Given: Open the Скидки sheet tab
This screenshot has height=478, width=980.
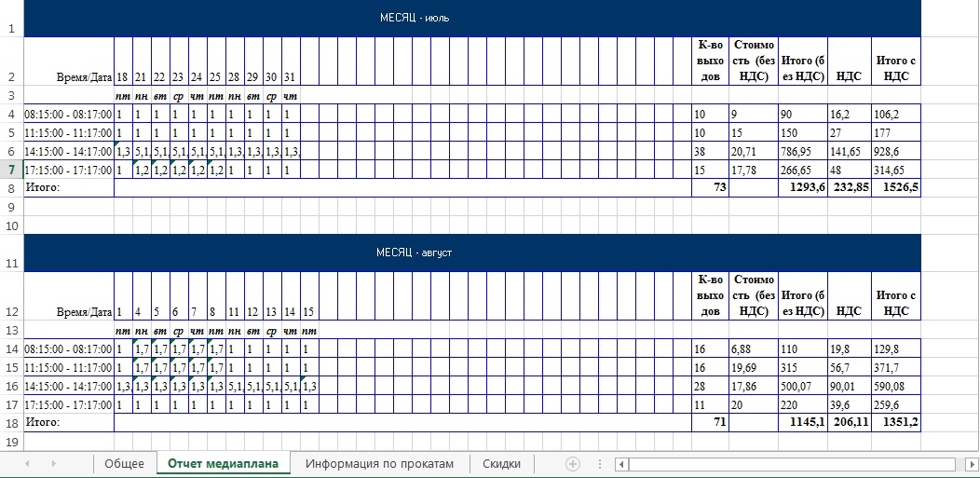Looking at the screenshot, I should point(502,464).
